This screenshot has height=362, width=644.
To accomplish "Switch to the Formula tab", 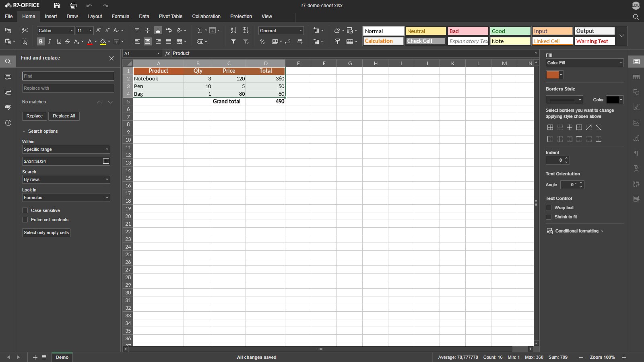I will pyautogui.click(x=120, y=16).
